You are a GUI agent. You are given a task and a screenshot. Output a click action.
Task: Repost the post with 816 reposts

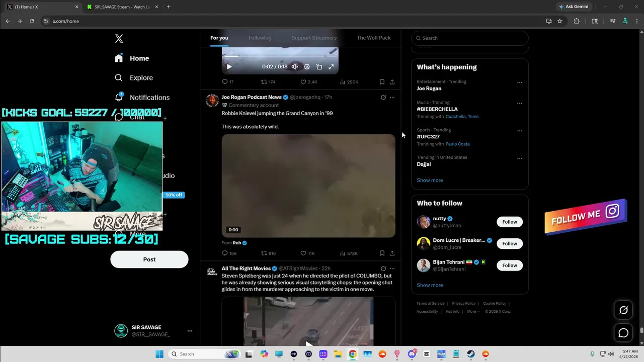point(268,253)
